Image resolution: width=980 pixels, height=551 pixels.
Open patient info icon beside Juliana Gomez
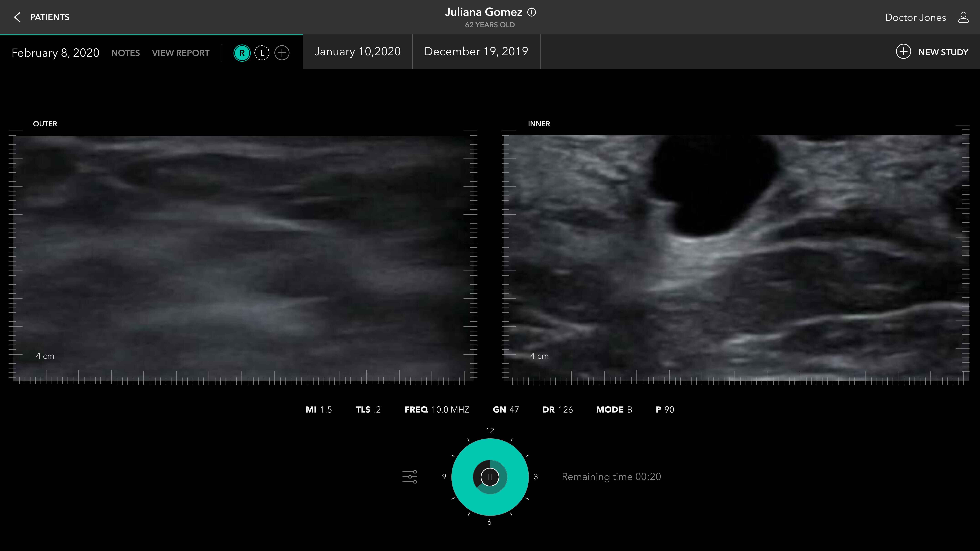point(531,13)
